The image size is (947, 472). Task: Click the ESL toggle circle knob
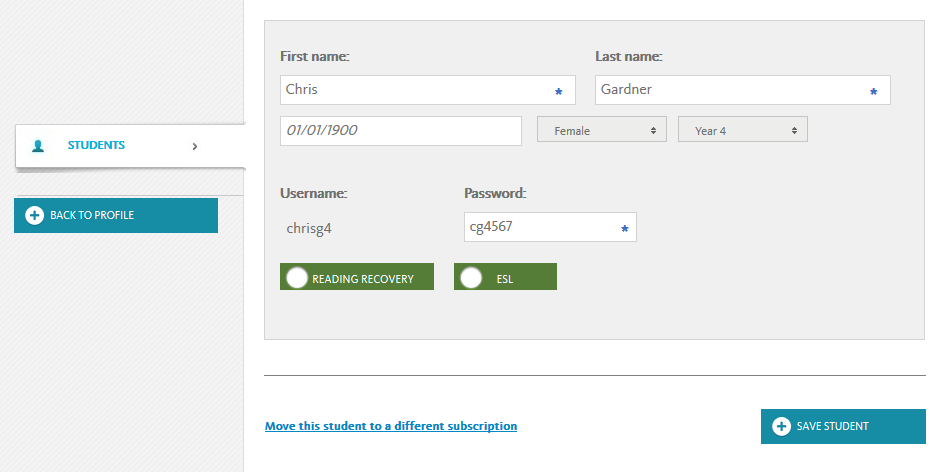coord(471,278)
